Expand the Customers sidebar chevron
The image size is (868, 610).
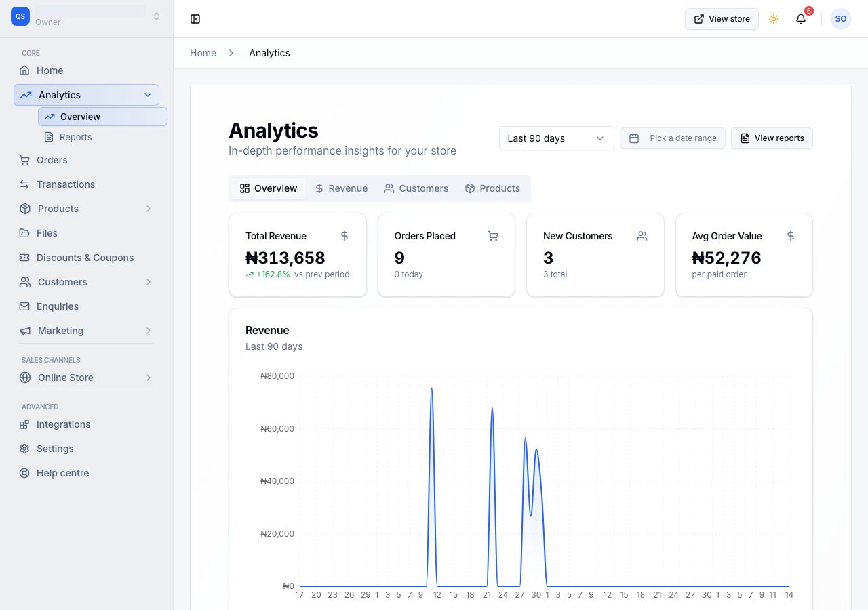pos(149,282)
